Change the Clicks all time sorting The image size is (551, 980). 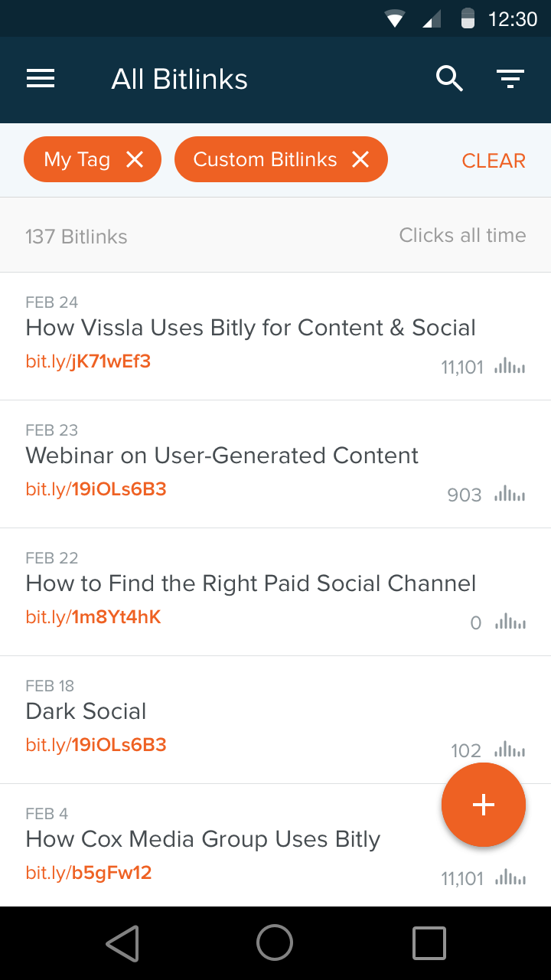[x=462, y=235]
